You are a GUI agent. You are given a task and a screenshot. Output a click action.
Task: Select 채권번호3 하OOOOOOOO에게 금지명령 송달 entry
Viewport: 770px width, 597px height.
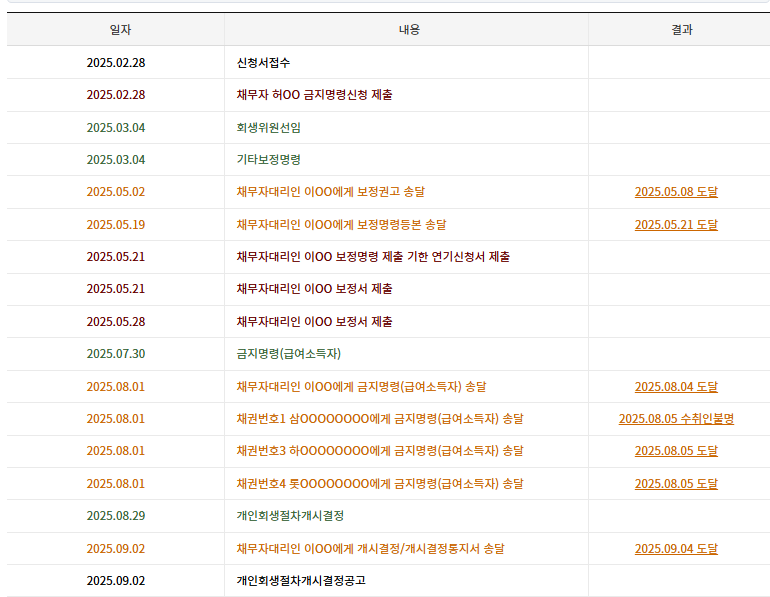(x=380, y=451)
